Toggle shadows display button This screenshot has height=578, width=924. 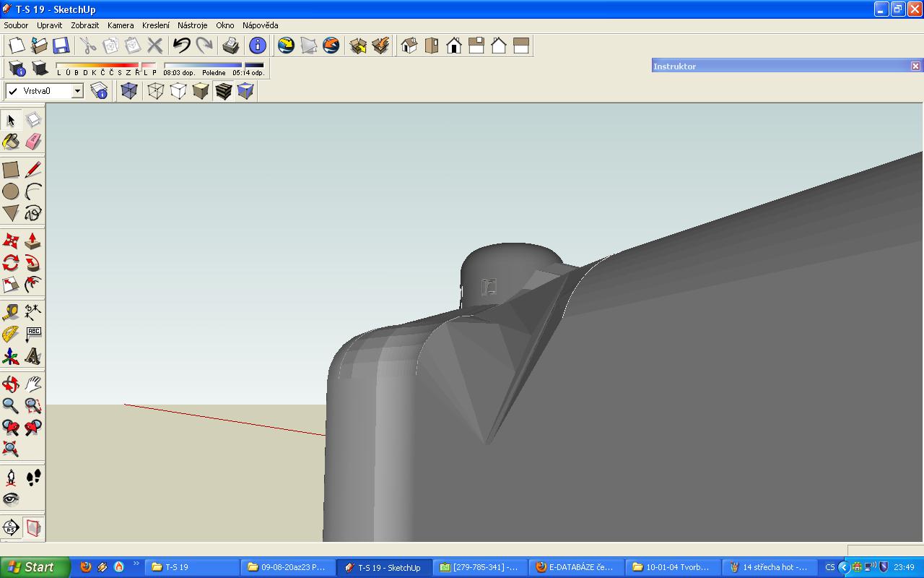tap(40, 69)
